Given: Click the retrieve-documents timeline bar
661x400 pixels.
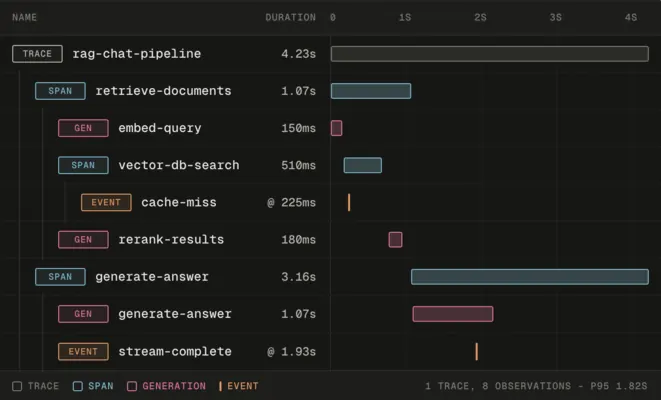Looking at the screenshot, I should [371, 91].
